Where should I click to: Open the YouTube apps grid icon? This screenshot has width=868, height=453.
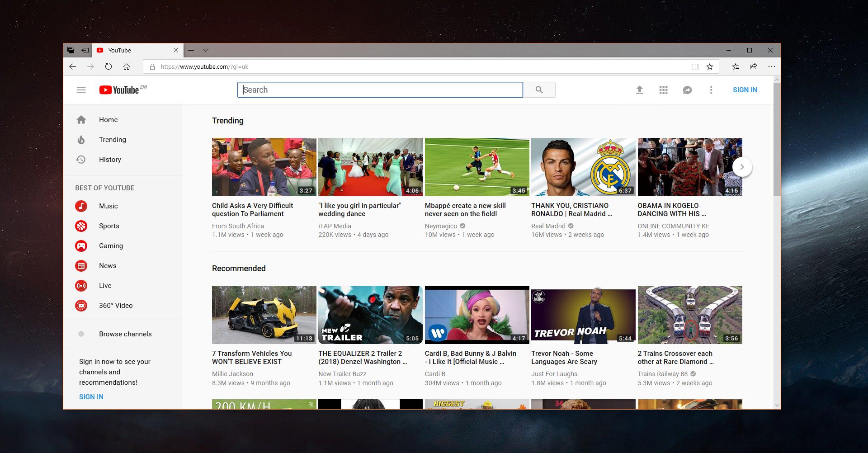click(x=663, y=90)
